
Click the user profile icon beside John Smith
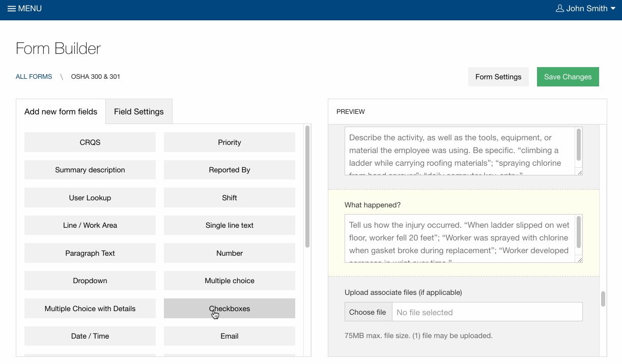560,9
